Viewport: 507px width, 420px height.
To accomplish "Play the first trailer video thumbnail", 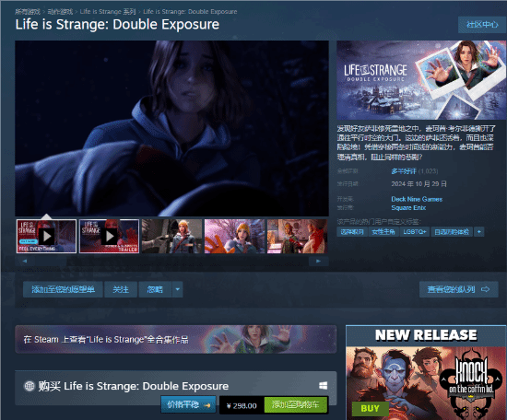I will point(46,236).
